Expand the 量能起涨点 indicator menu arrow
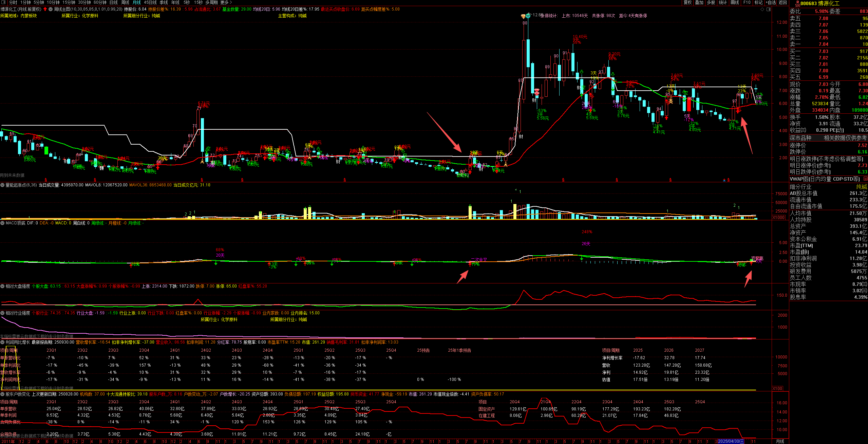The height and width of the screenshot is (444, 868). click(2, 185)
